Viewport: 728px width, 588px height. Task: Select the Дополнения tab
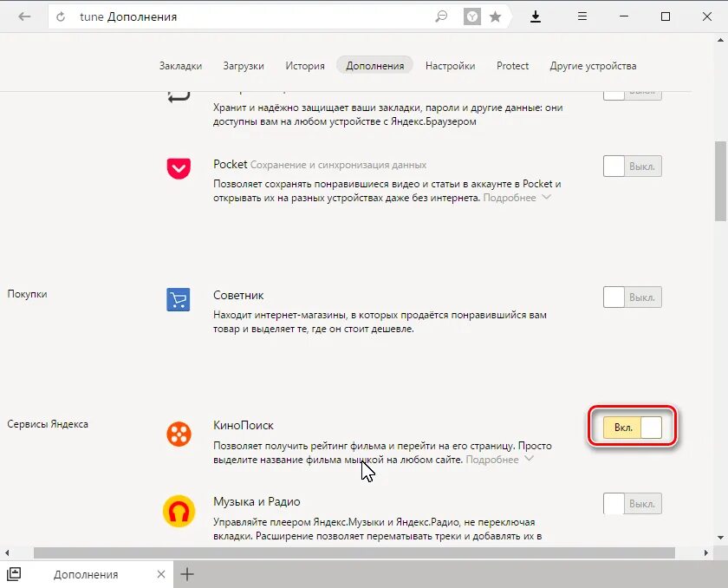[374, 66]
